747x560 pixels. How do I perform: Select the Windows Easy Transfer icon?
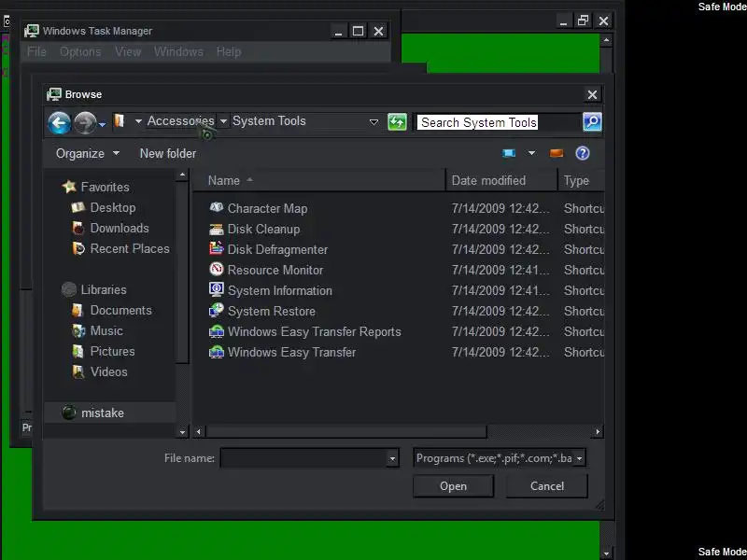tap(217, 352)
